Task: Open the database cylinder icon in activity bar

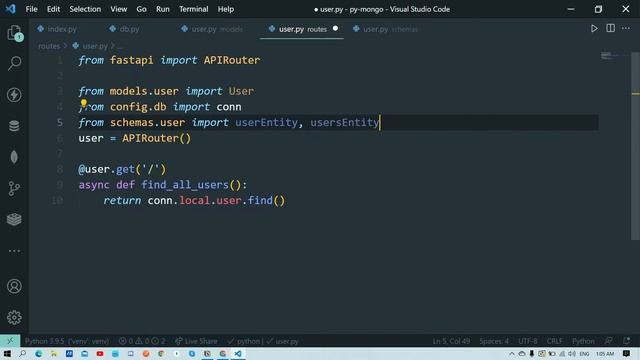Action: click(x=14, y=126)
